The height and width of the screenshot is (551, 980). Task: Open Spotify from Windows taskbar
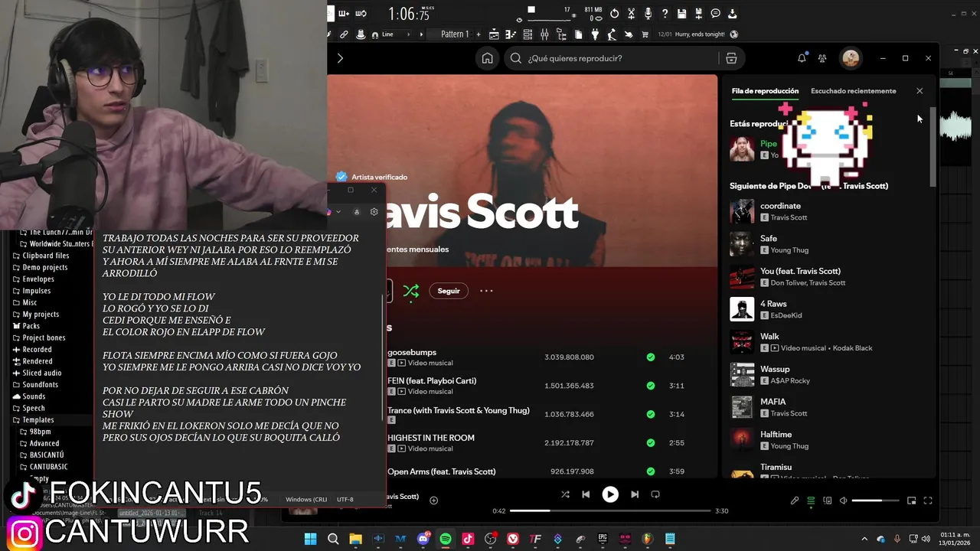pos(446,539)
